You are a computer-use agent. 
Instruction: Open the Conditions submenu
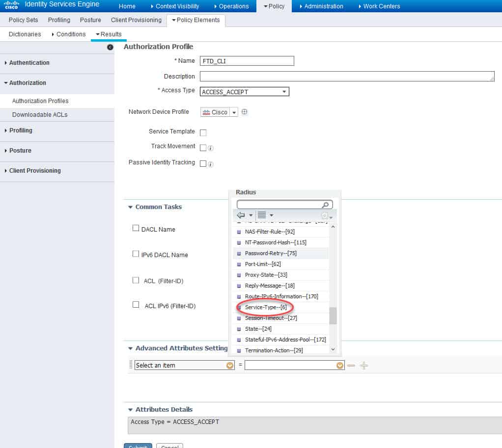[x=69, y=34]
